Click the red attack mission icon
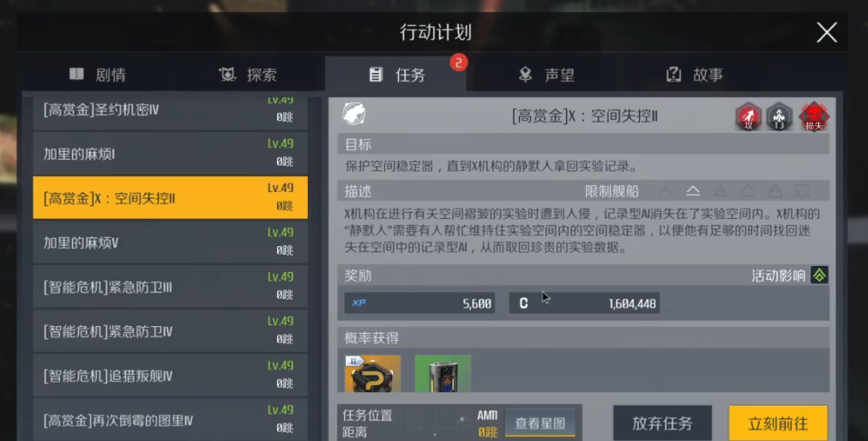This screenshot has height=441, width=868. coord(748,117)
